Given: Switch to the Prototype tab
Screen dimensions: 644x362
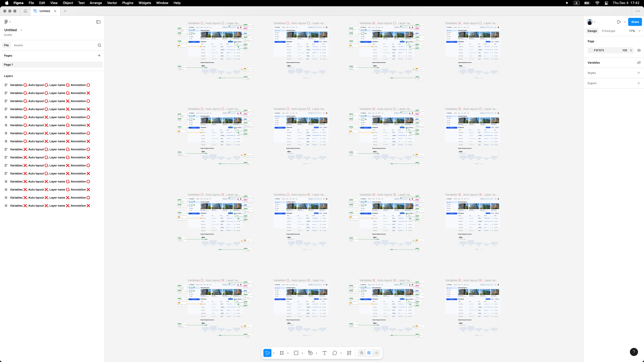Looking at the screenshot, I should point(608,31).
